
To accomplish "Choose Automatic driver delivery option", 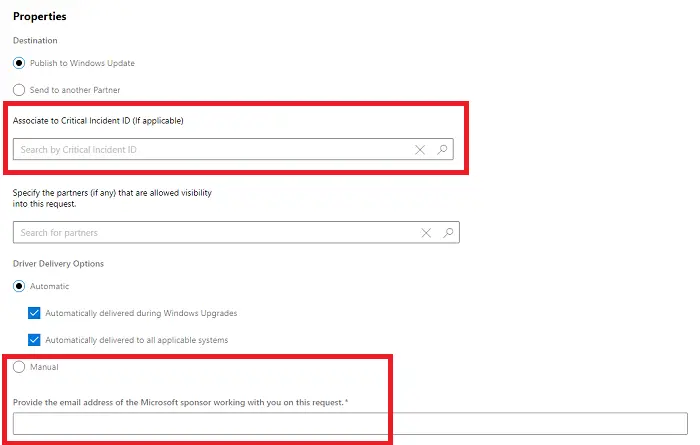I will pyautogui.click(x=19, y=286).
